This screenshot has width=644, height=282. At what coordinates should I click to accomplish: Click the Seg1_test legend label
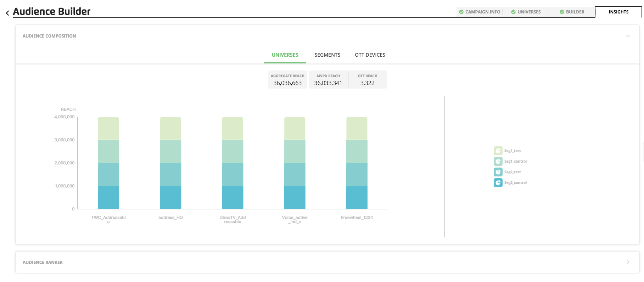coord(513,151)
